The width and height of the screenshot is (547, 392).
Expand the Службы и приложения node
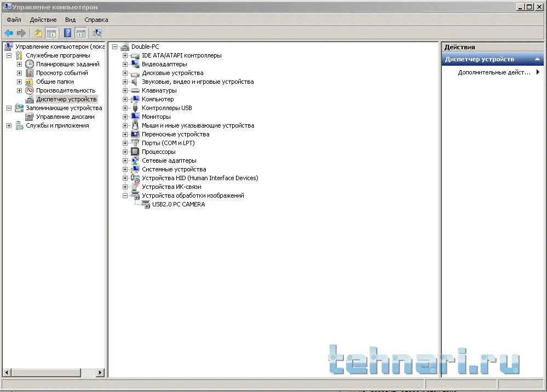[x=9, y=125]
